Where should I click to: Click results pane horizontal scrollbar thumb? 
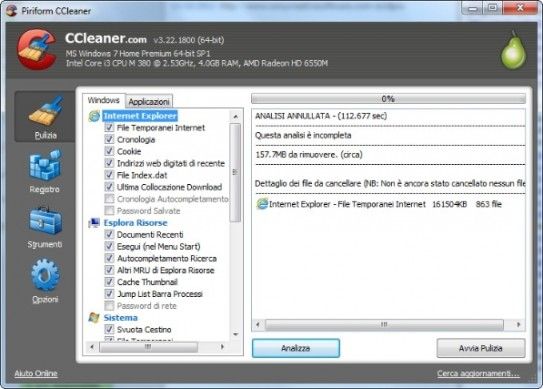point(384,325)
